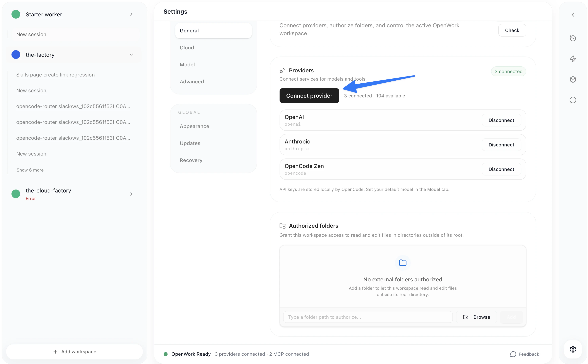Viewport: 588px width, 364px height.
Task: Click the Connect provider button
Action: pyautogui.click(x=309, y=96)
